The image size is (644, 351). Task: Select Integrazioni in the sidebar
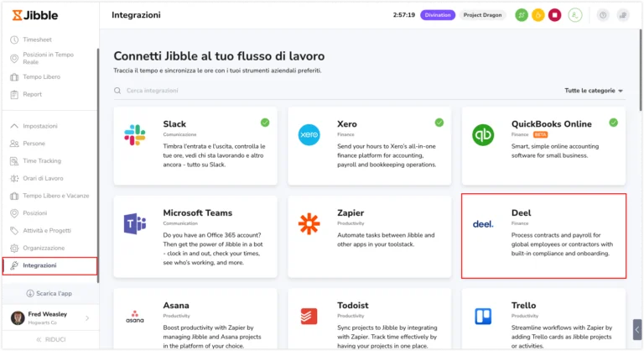[49, 266]
